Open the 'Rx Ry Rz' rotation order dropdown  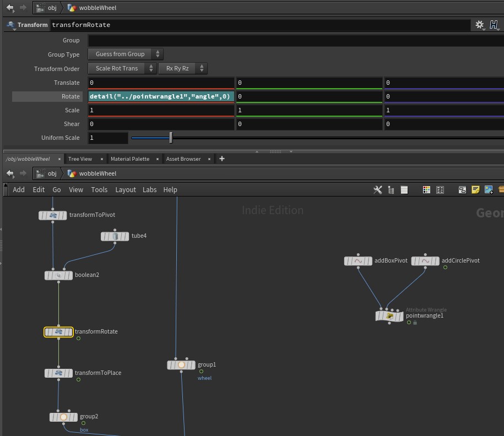(x=183, y=68)
